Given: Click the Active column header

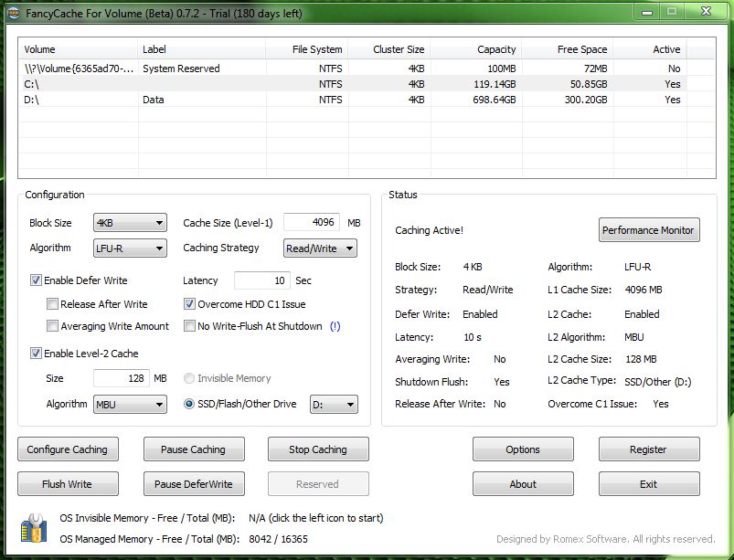Looking at the screenshot, I should click(x=650, y=49).
